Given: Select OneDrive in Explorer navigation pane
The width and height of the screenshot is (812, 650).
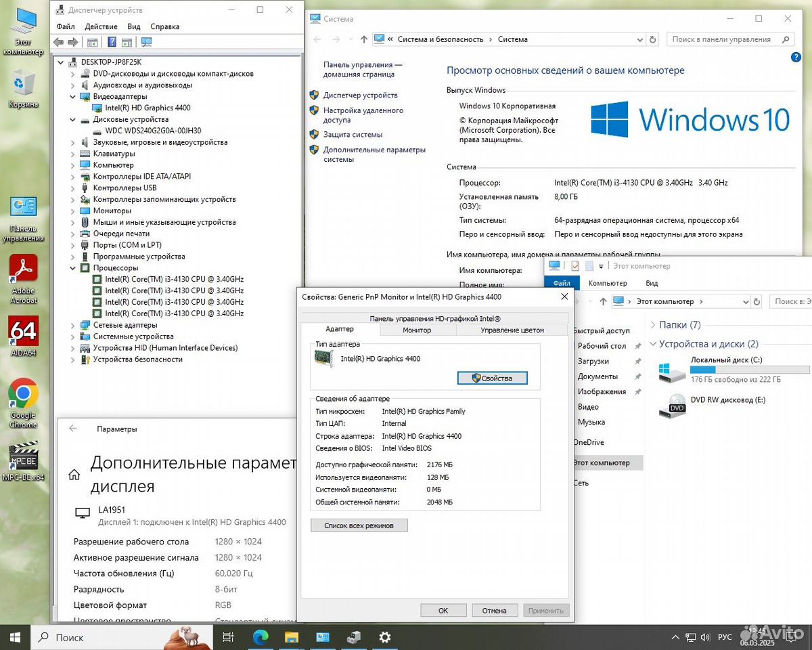Looking at the screenshot, I should pos(589,443).
